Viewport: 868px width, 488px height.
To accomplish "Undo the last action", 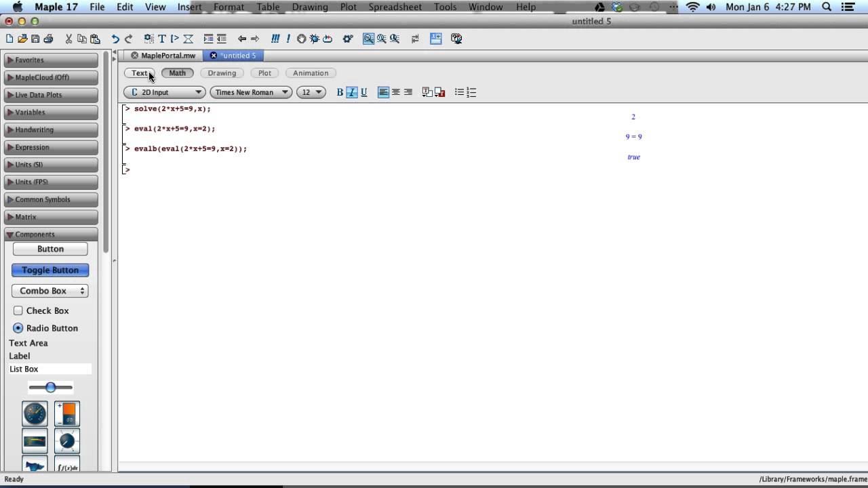I will [x=115, y=39].
